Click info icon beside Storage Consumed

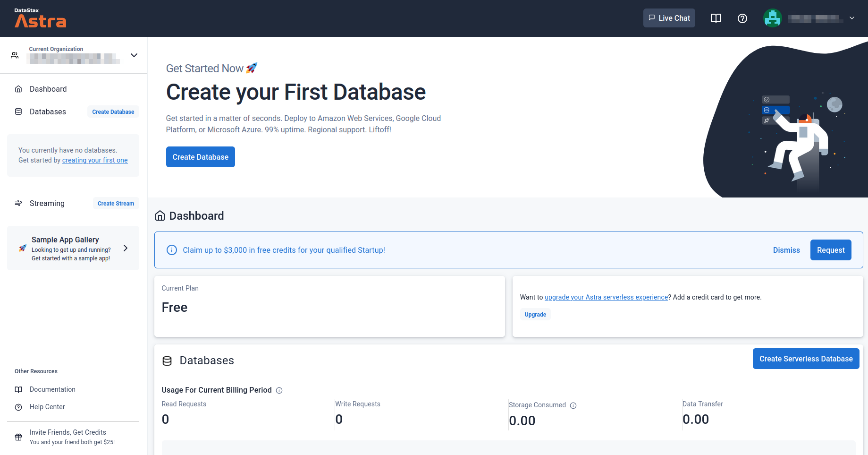click(x=573, y=405)
